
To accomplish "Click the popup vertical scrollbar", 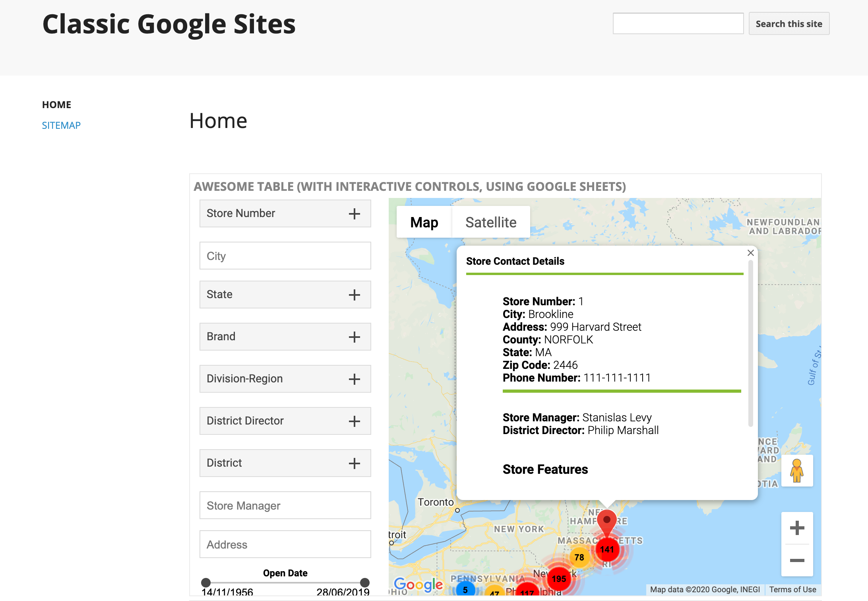I will tap(750, 344).
